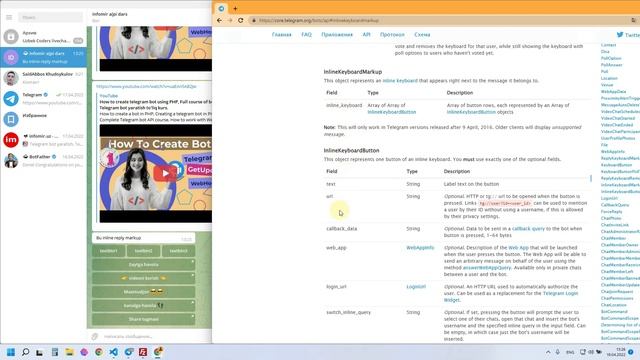The height and width of the screenshot is (360, 640).
Task: Open the Archive chats entry
Action: coord(43,37)
